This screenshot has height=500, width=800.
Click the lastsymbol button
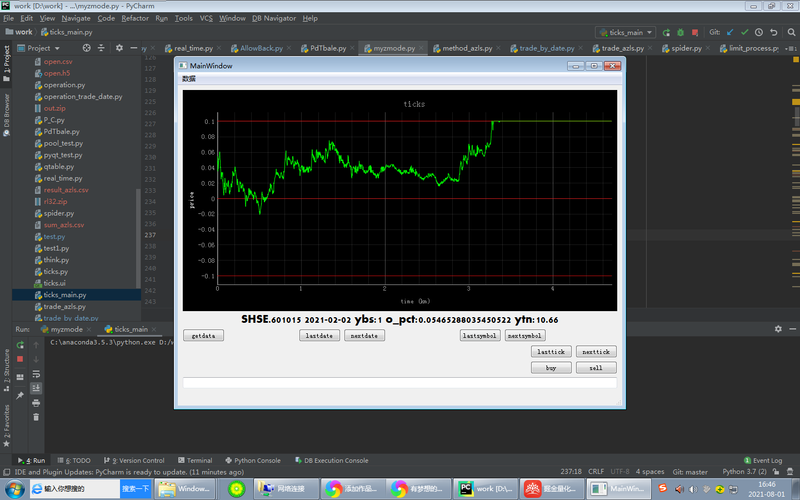pos(480,336)
